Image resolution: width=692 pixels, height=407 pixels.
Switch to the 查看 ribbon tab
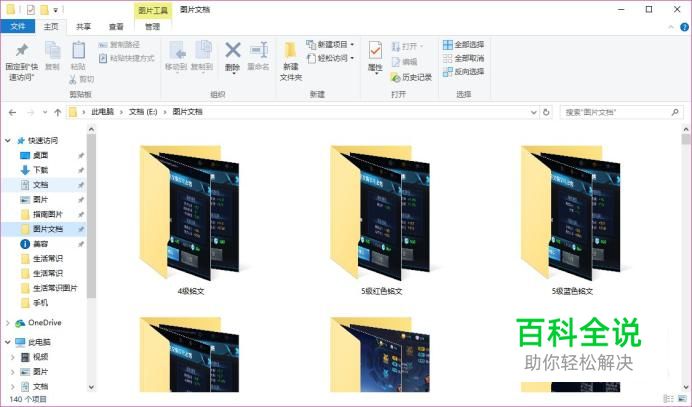coord(116,26)
